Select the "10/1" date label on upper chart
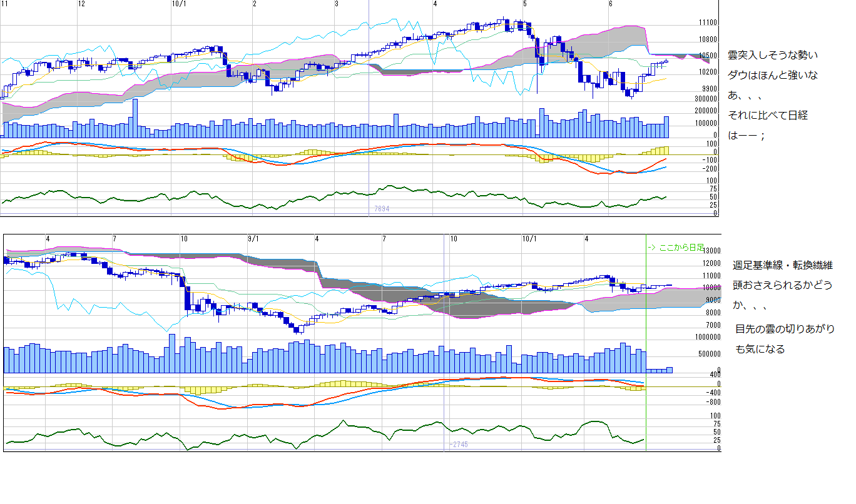Viewport: 856px width, 504px height. point(178,4)
